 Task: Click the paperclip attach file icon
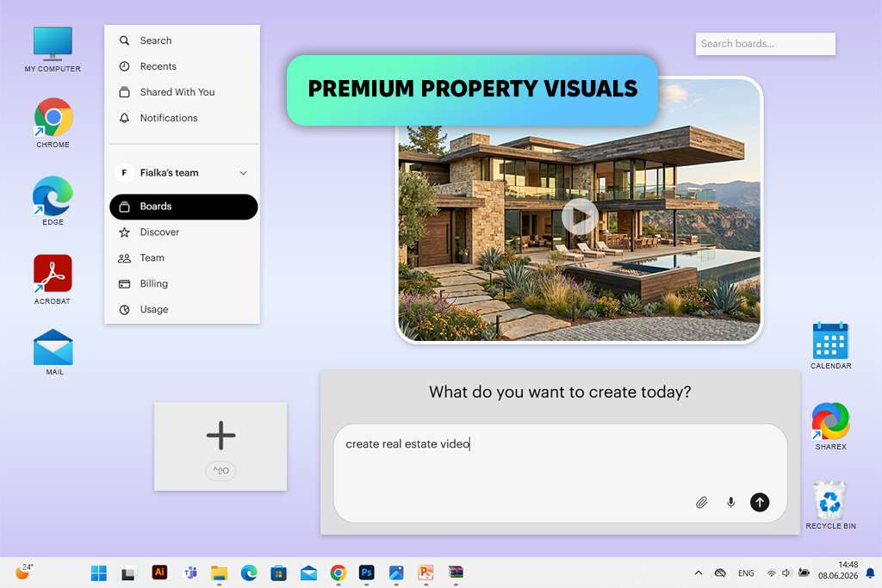click(x=701, y=503)
